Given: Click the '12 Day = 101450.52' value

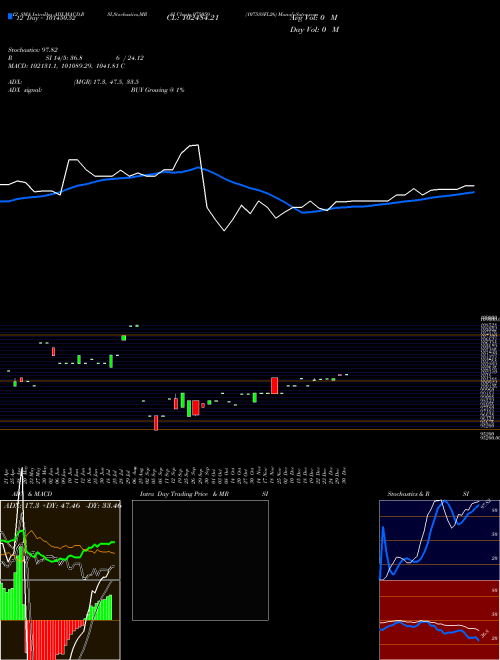Looking at the screenshot, I should 45,19.
